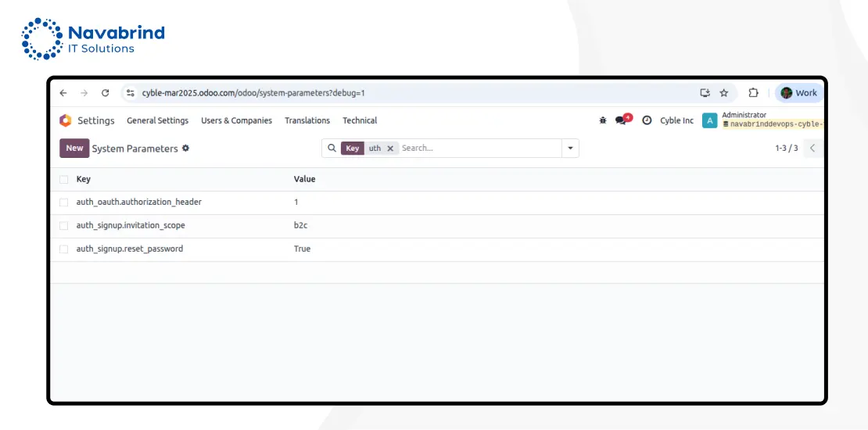Viewport: 868px width, 430px height.
Task: Open the debug bug icon menu
Action: tap(602, 120)
